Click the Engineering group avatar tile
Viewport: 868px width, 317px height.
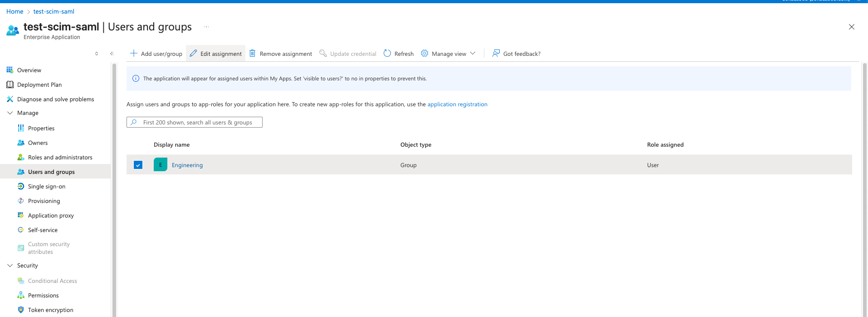[161, 165]
